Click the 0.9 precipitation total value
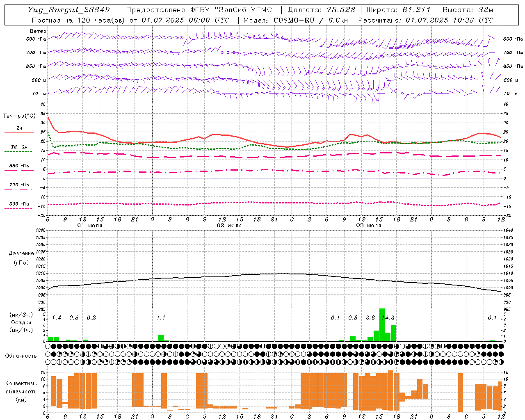The height and width of the screenshot is (420, 525). 353,317
